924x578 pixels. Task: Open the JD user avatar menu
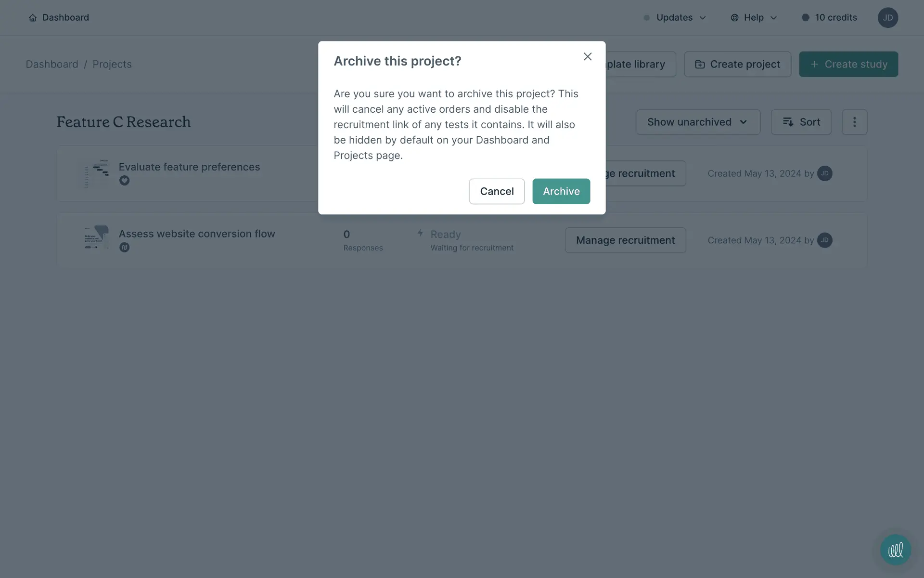pos(887,18)
